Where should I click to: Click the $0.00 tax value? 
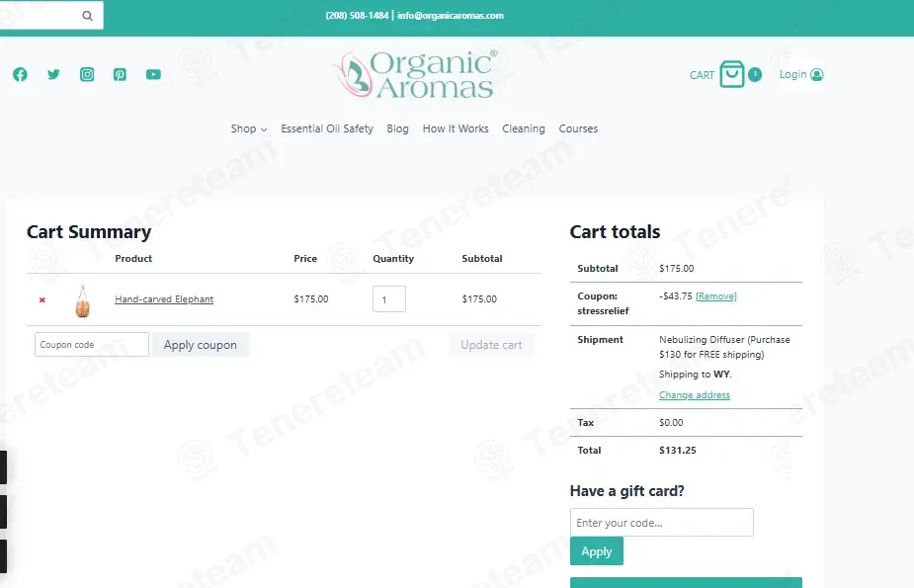click(x=671, y=423)
